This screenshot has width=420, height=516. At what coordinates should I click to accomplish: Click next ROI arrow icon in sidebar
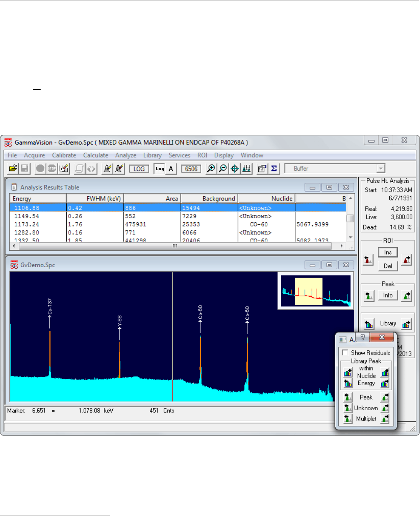[x=407, y=260]
